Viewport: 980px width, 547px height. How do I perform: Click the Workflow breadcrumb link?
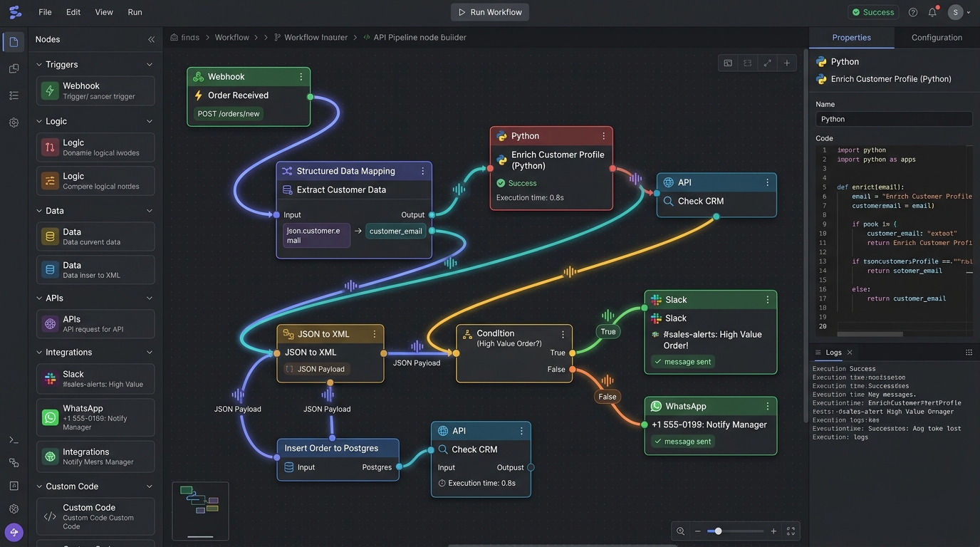tap(232, 38)
